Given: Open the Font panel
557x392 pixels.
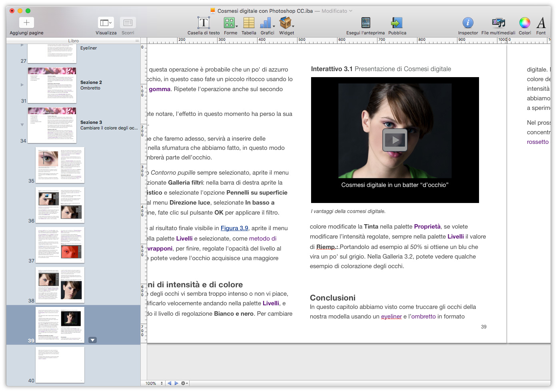Looking at the screenshot, I should (541, 23).
